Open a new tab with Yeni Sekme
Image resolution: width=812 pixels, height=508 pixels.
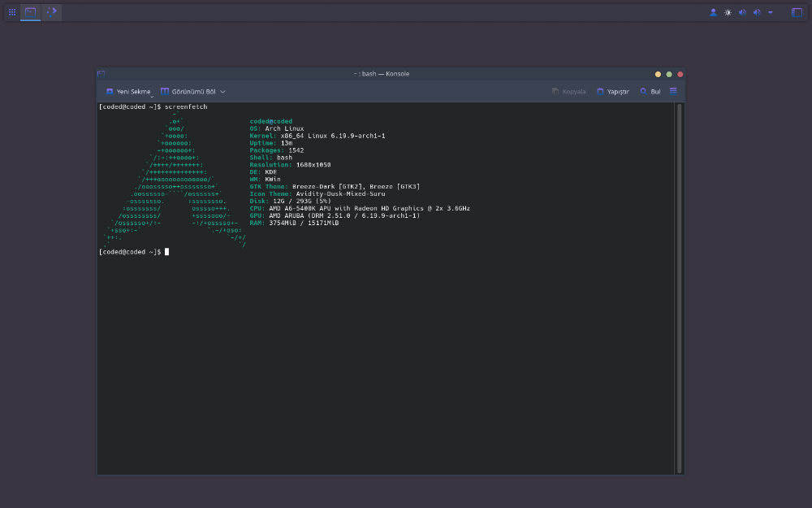click(128, 92)
